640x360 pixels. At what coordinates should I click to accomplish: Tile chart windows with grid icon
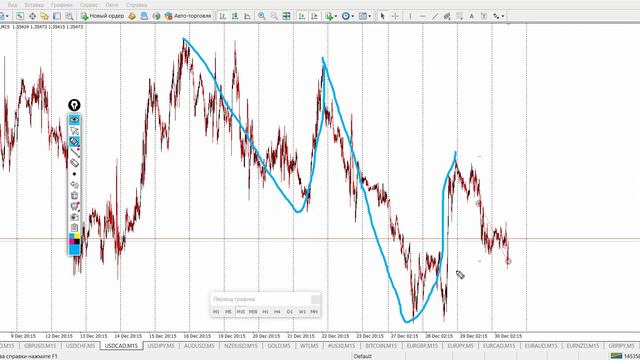tap(287, 16)
